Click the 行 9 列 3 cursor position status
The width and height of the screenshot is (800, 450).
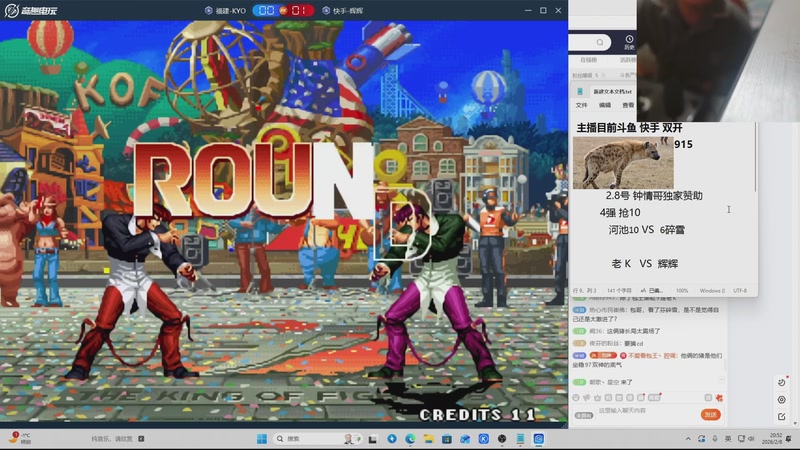click(x=584, y=291)
